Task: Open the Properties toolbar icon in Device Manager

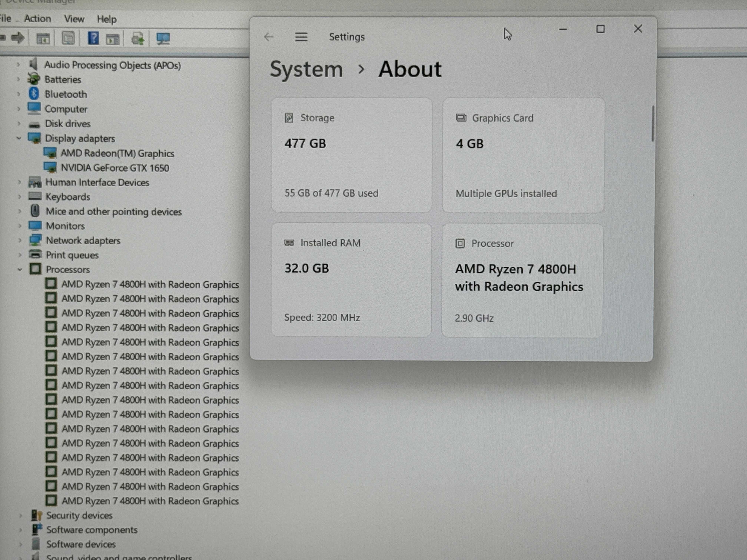Action: [68, 38]
